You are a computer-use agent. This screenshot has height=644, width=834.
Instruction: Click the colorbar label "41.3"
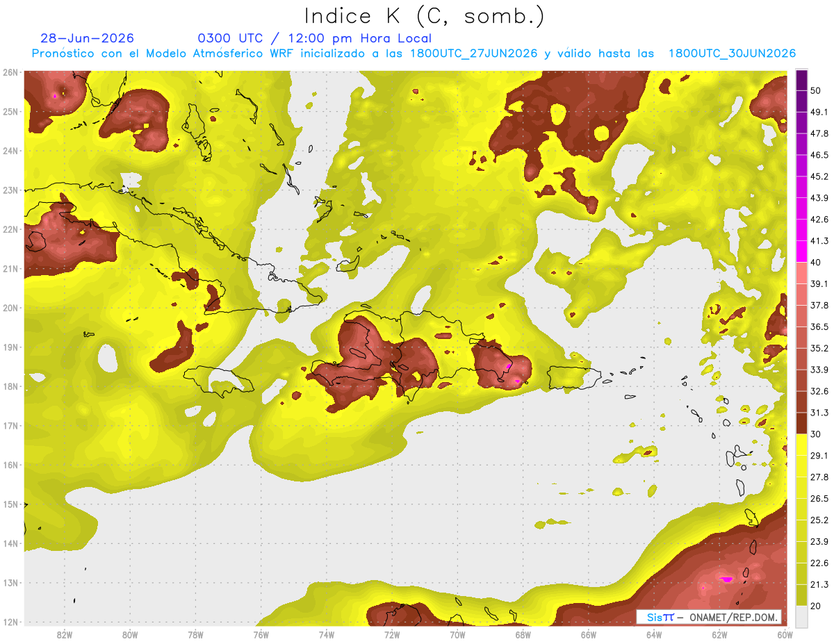click(x=819, y=241)
